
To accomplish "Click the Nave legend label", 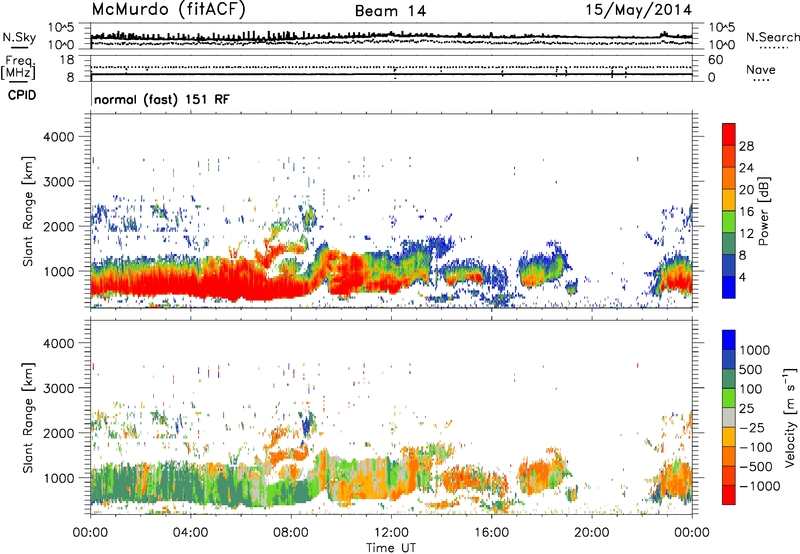I will tap(760, 70).
